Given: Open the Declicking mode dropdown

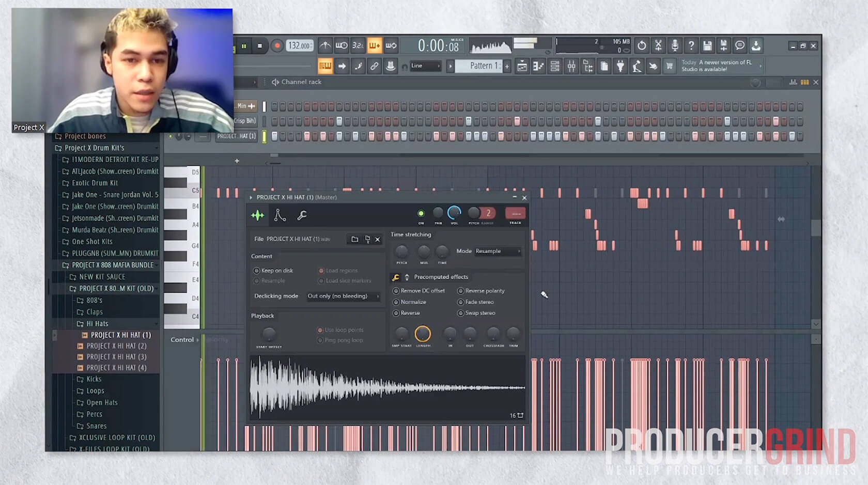Looking at the screenshot, I should pyautogui.click(x=343, y=296).
